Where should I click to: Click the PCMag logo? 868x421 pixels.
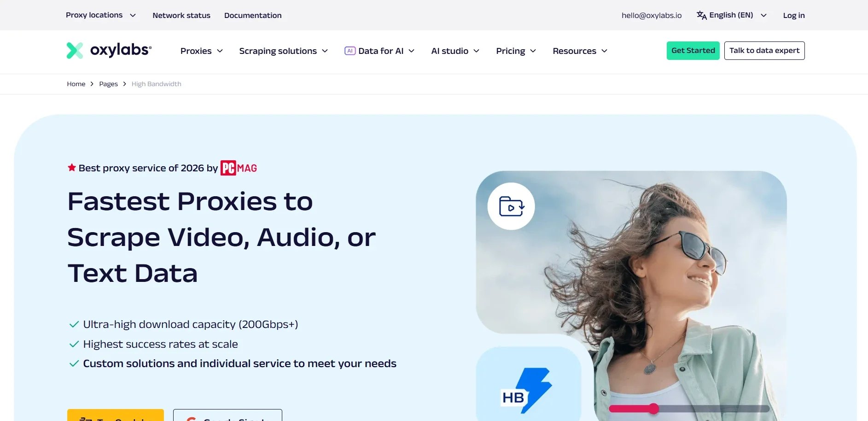point(239,168)
